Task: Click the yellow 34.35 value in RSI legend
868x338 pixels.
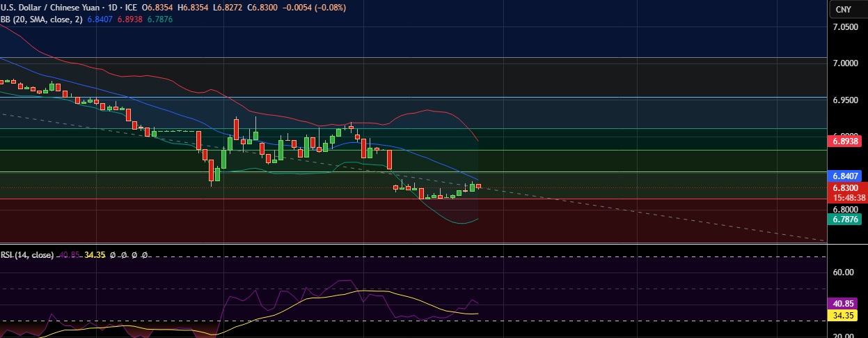Action: 95,255
